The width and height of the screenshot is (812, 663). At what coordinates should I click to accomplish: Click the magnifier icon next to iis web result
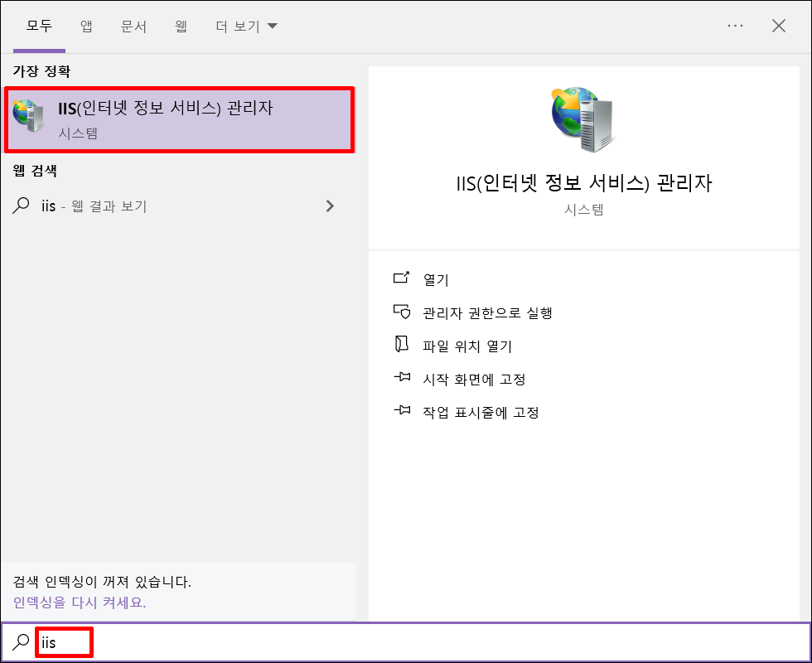coord(21,206)
